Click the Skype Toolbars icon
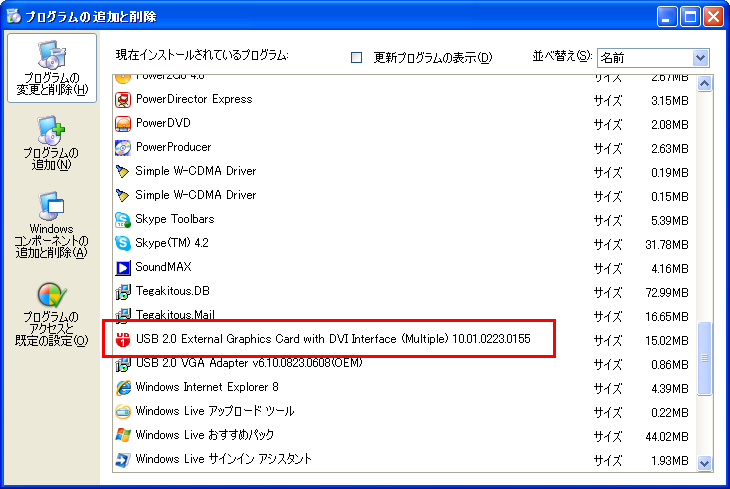The width and height of the screenshot is (730, 489). click(123, 219)
